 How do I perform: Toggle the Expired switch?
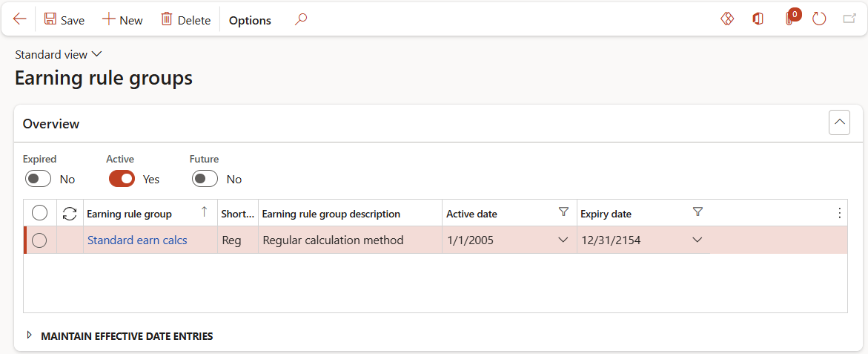tap(39, 179)
